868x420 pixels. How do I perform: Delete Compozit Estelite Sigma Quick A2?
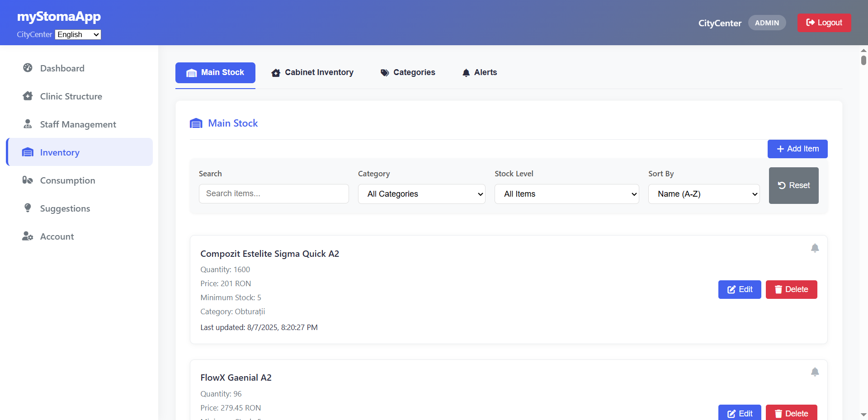pyautogui.click(x=792, y=289)
